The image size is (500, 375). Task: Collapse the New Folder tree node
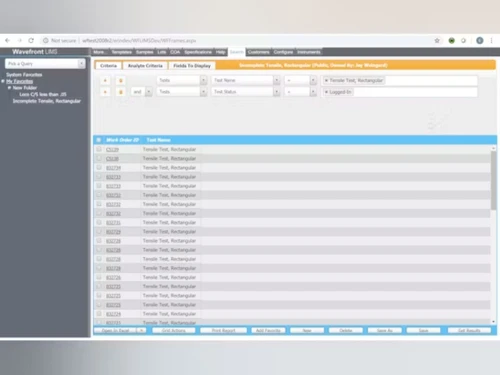click(9, 88)
